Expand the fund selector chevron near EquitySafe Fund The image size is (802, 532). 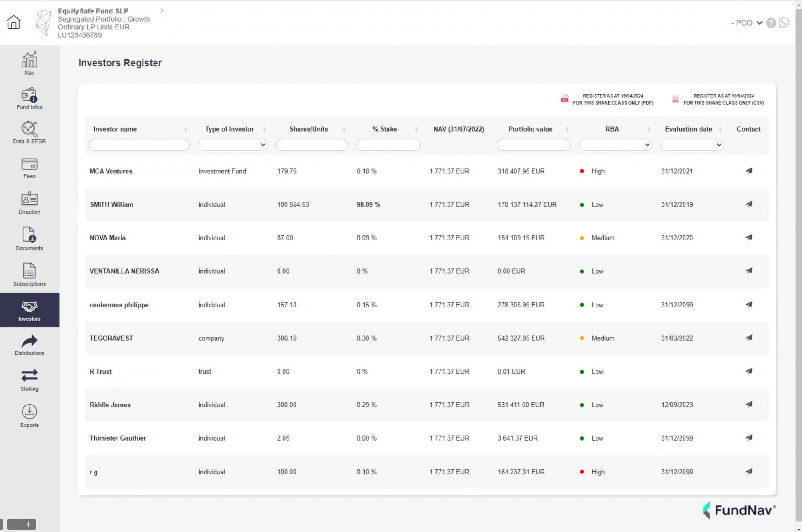coord(162,11)
